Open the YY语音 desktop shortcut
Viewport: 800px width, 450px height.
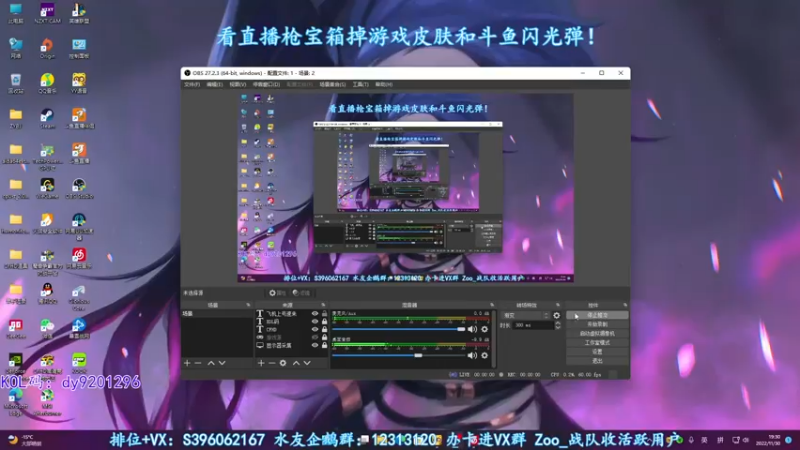point(79,84)
